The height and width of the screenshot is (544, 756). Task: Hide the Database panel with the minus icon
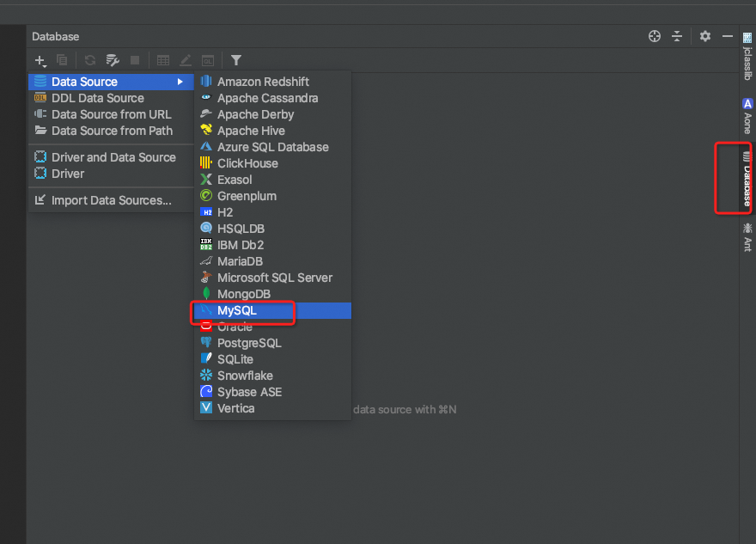(x=728, y=36)
